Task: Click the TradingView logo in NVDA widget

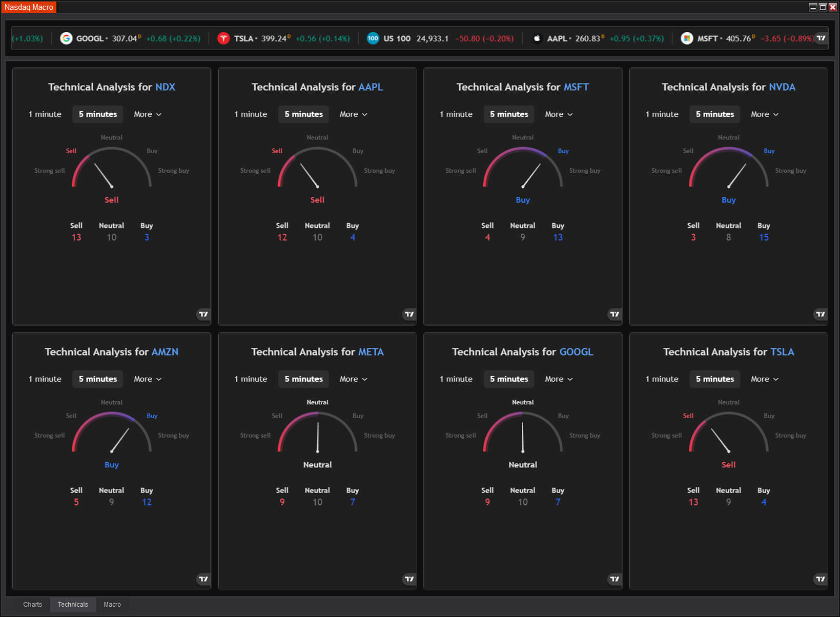Action: point(820,314)
